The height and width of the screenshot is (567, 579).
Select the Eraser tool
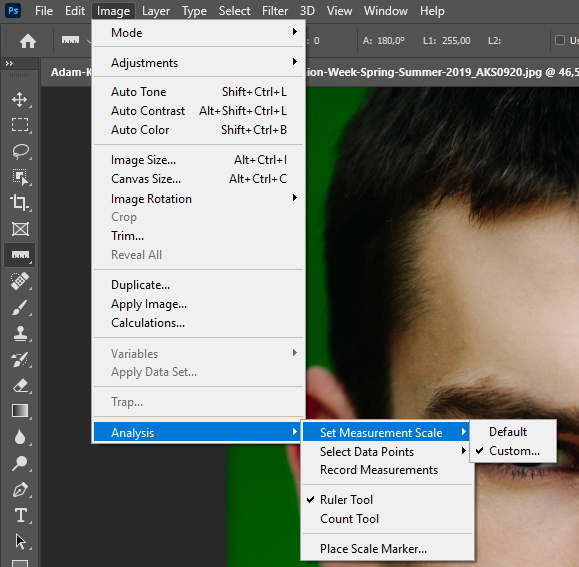pos(20,386)
